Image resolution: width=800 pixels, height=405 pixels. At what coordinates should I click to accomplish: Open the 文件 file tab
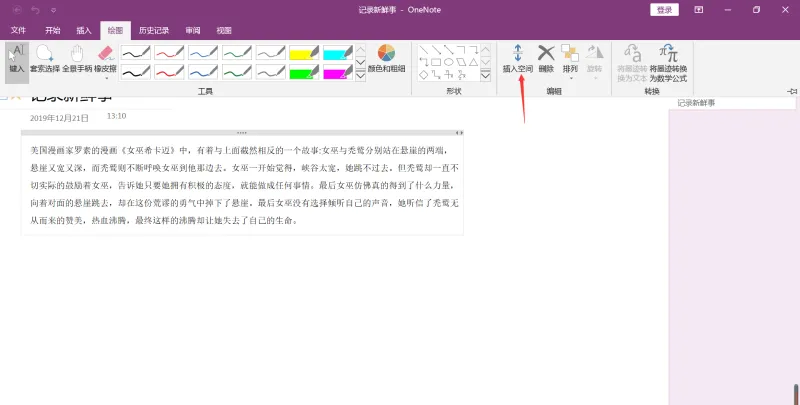[18, 31]
